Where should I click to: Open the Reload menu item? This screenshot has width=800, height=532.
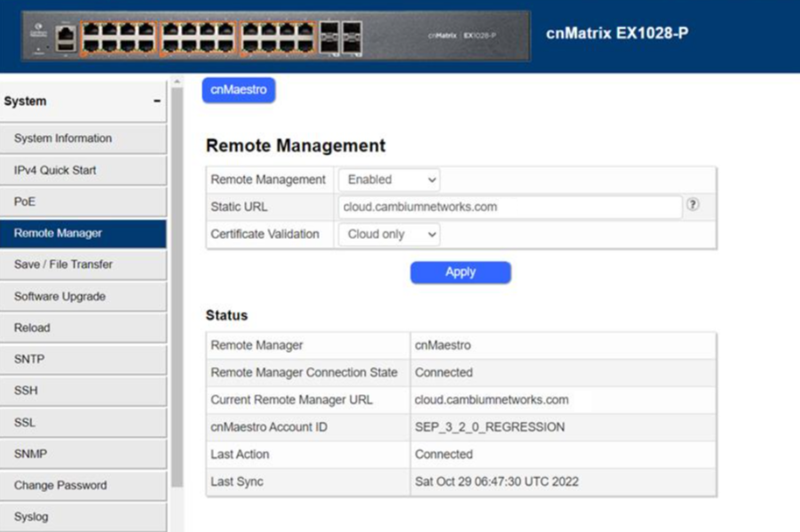click(83, 328)
